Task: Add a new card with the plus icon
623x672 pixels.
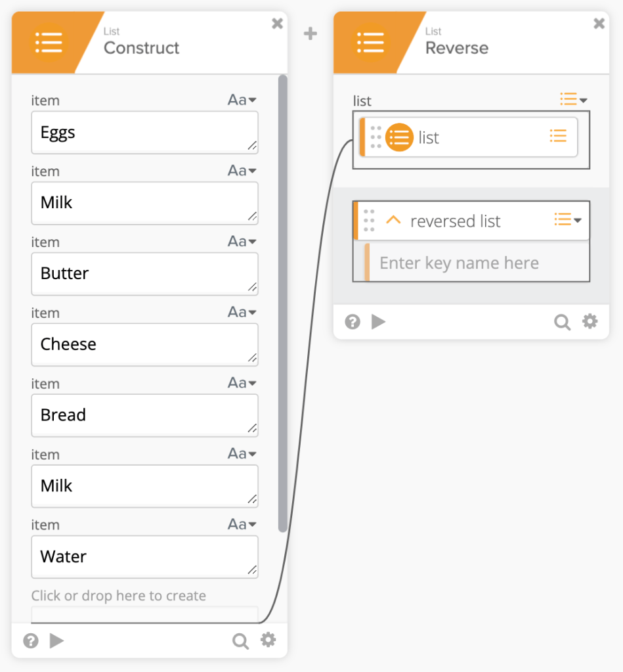Action: point(311,34)
